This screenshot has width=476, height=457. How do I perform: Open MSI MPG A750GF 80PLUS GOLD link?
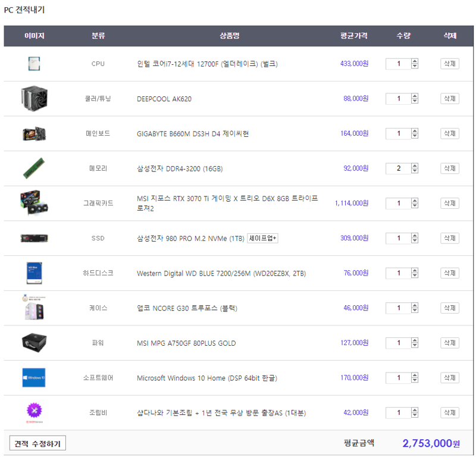tap(186, 343)
